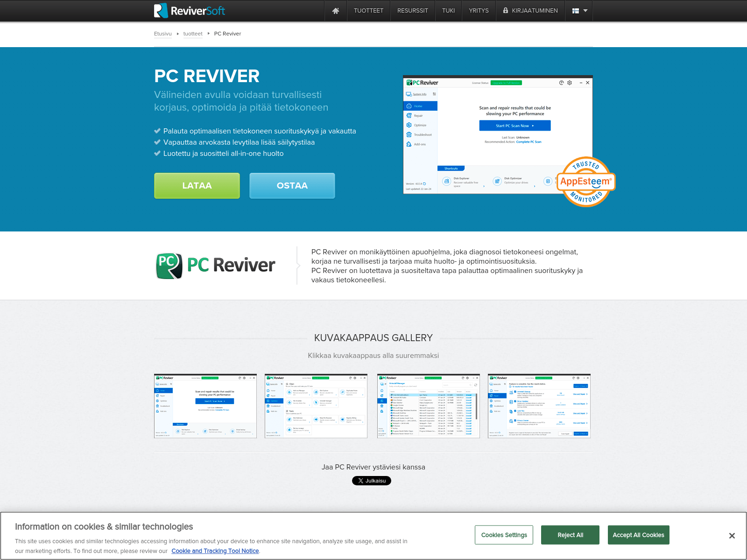Share via the X Julkaisu button
Viewport: 747px width, 560px height.
[372, 481]
